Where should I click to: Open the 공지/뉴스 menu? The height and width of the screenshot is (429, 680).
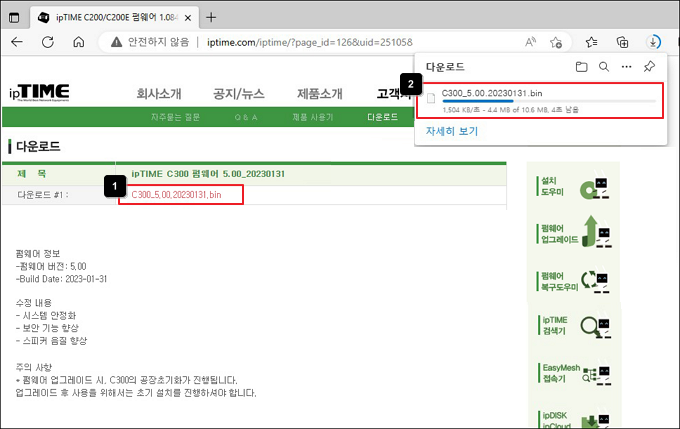coord(239,93)
